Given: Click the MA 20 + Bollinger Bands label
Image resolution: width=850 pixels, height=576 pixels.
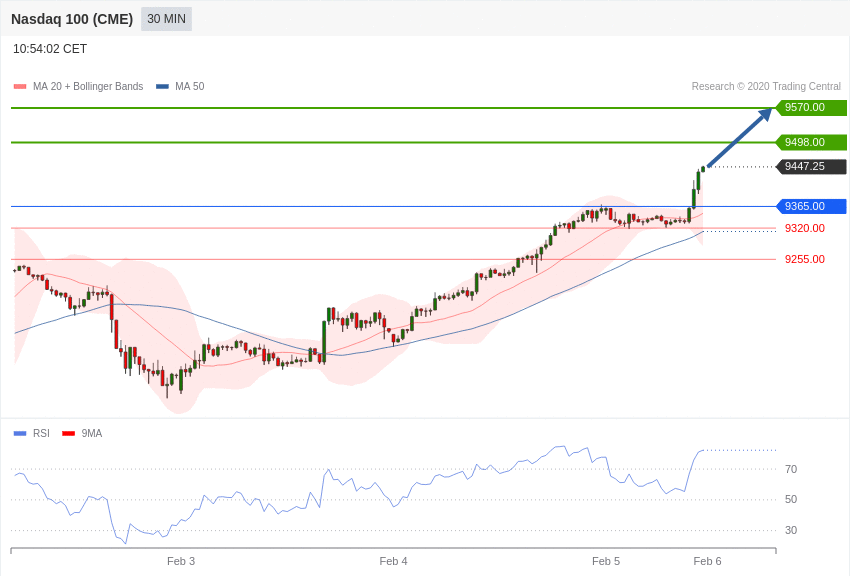Looking at the screenshot, I should pos(88,86).
